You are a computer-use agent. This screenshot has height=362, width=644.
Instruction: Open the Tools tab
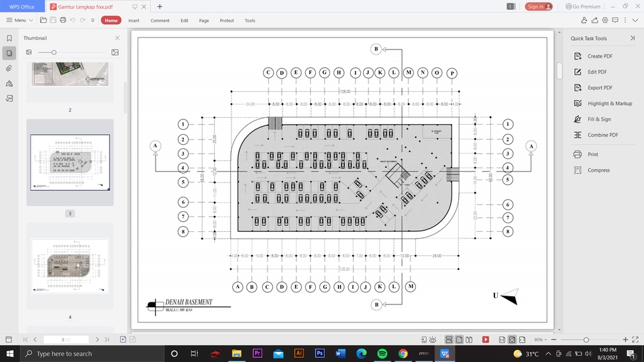[x=250, y=21]
